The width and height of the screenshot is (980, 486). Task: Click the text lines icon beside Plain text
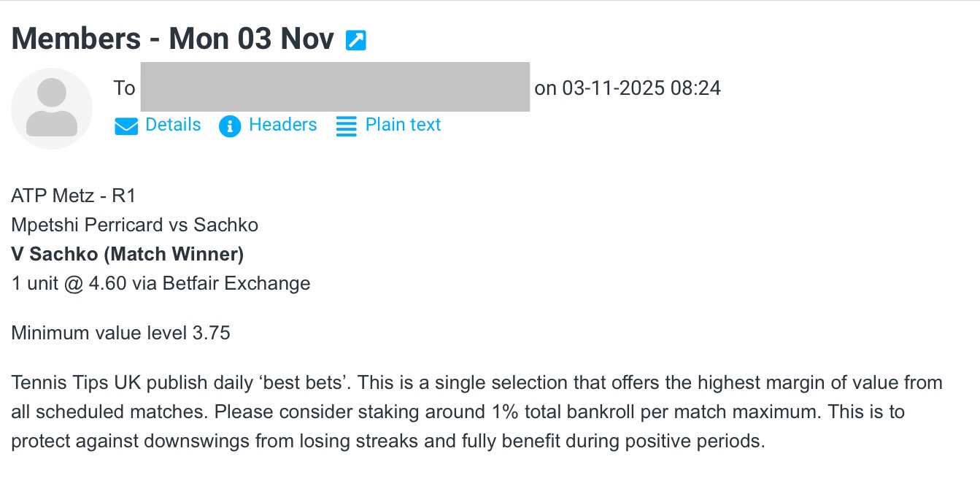point(345,126)
